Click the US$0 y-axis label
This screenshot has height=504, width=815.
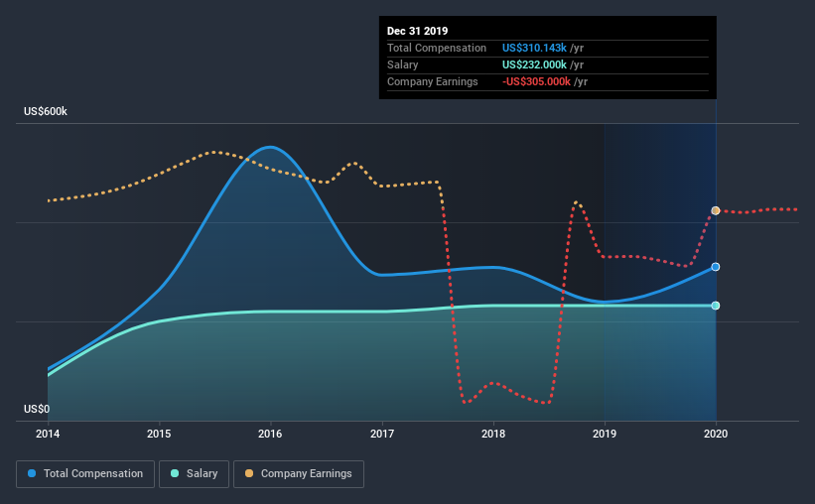37,409
